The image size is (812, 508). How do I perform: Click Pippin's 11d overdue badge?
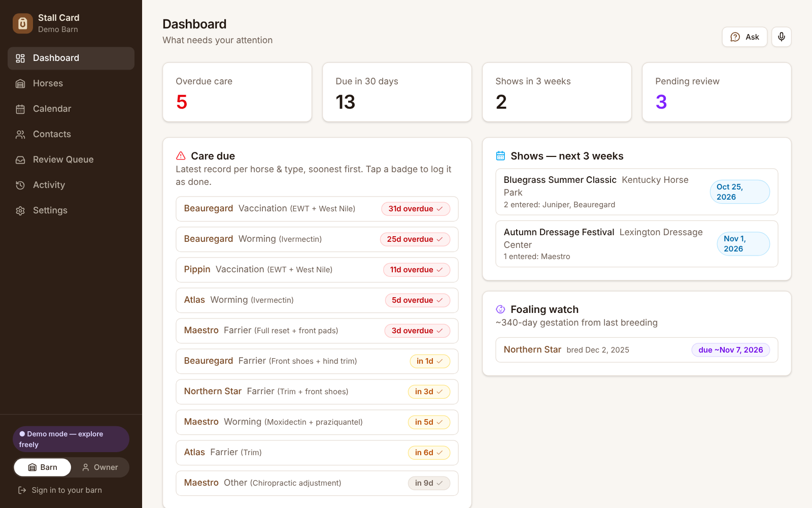(417, 270)
